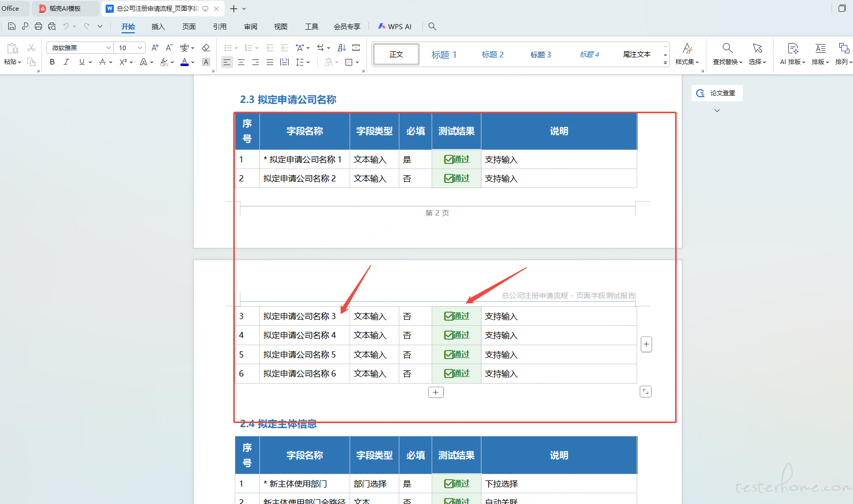Click the Bold formatting icon
Image resolution: width=853 pixels, height=504 pixels.
52,62
